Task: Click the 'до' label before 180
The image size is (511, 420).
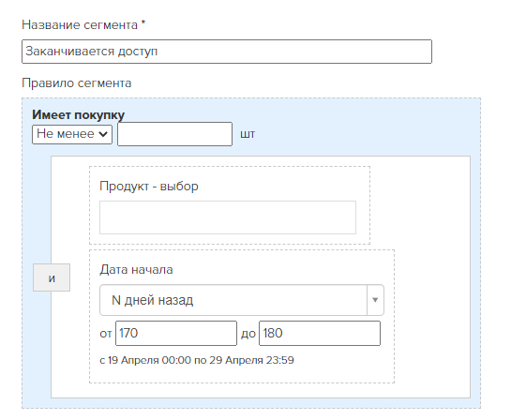Action: 248,334
